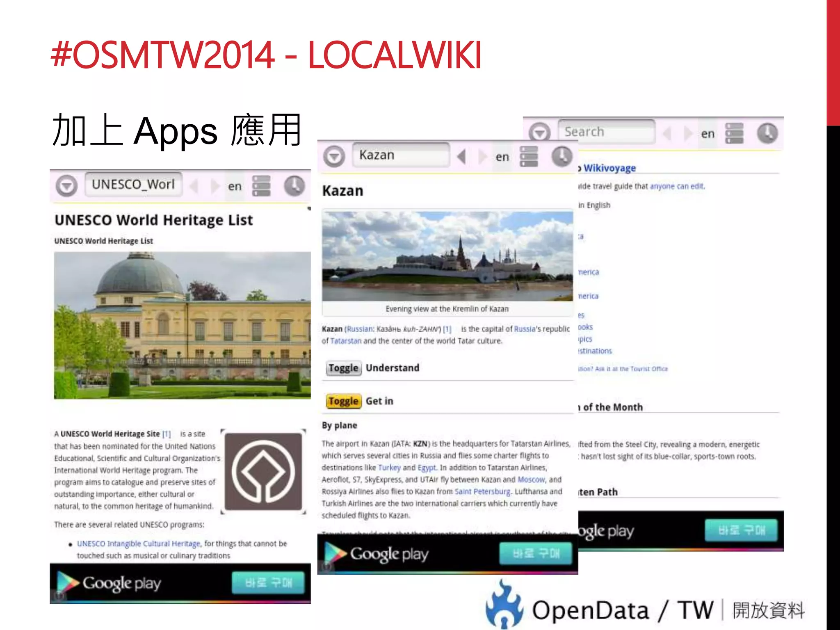Tap Google Play banner in UNESCO screen
This screenshot has height=630, width=840.
[x=180, y=583]
